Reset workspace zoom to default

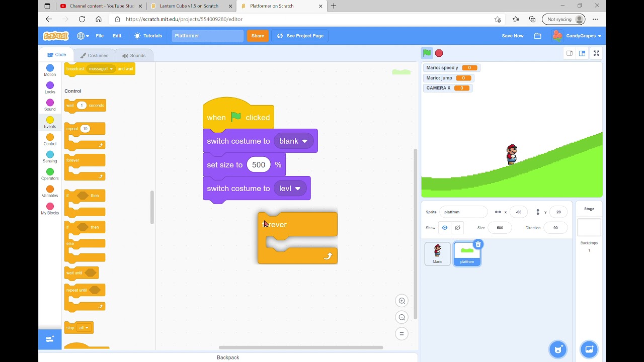pyautogui.click(x=401, y=333)
